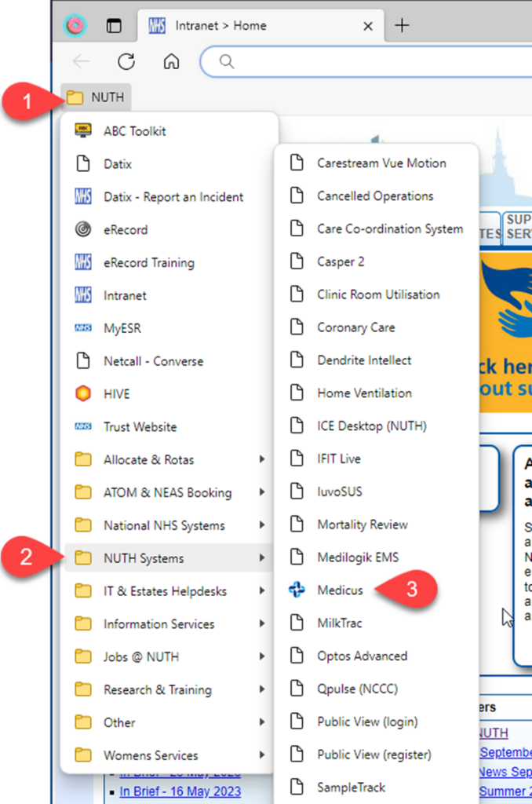This screenshot has width=532, height=804.
Task: Close the Intranet > Home tab
Action: pos(368,26)
